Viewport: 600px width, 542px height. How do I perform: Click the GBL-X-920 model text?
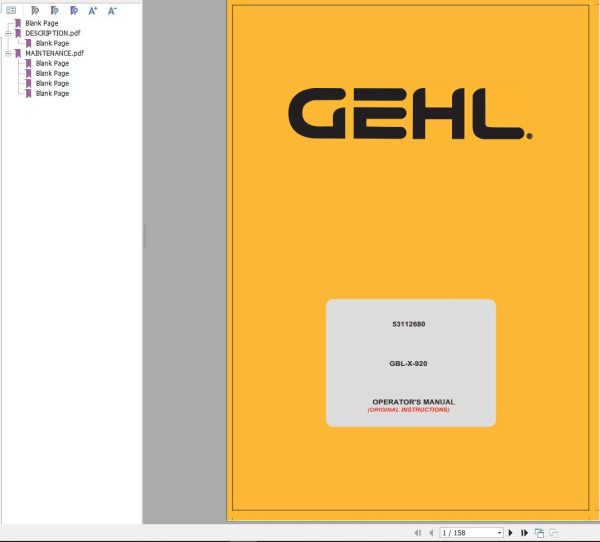(x=408, y=363)
